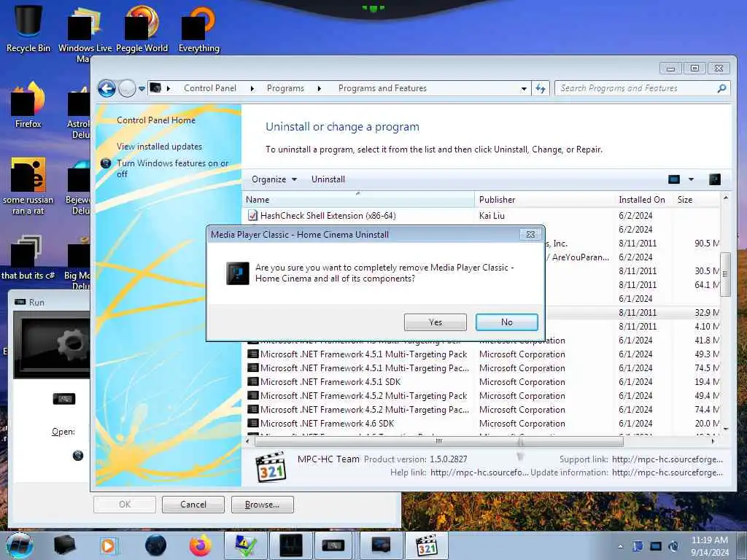The image size is (747, 560).
Task: Open the recent pages dropdown beside Forward
Action: tap(142, 88)
